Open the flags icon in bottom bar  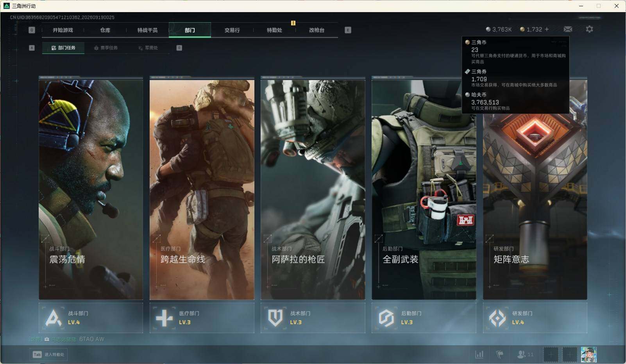point(499,354)
